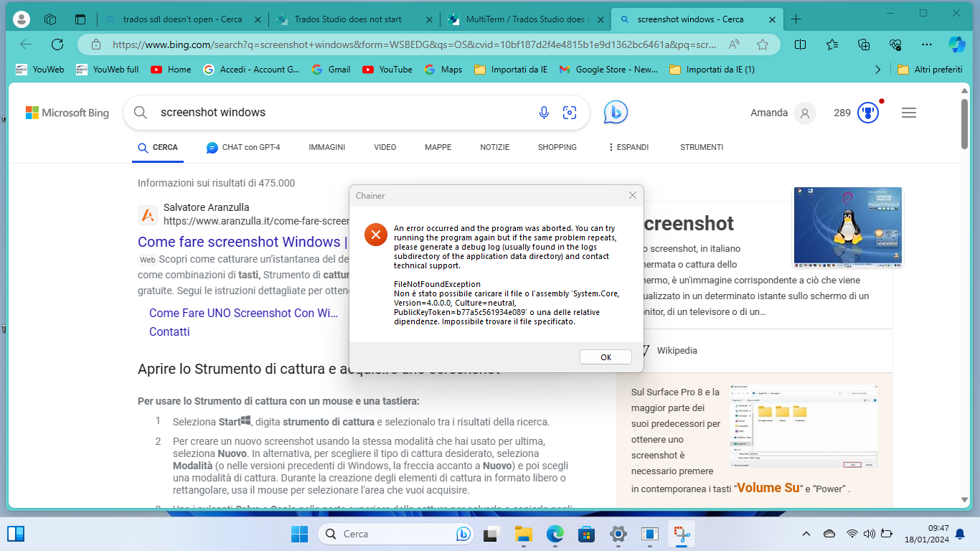Open the tab actions menu icon

80,19
